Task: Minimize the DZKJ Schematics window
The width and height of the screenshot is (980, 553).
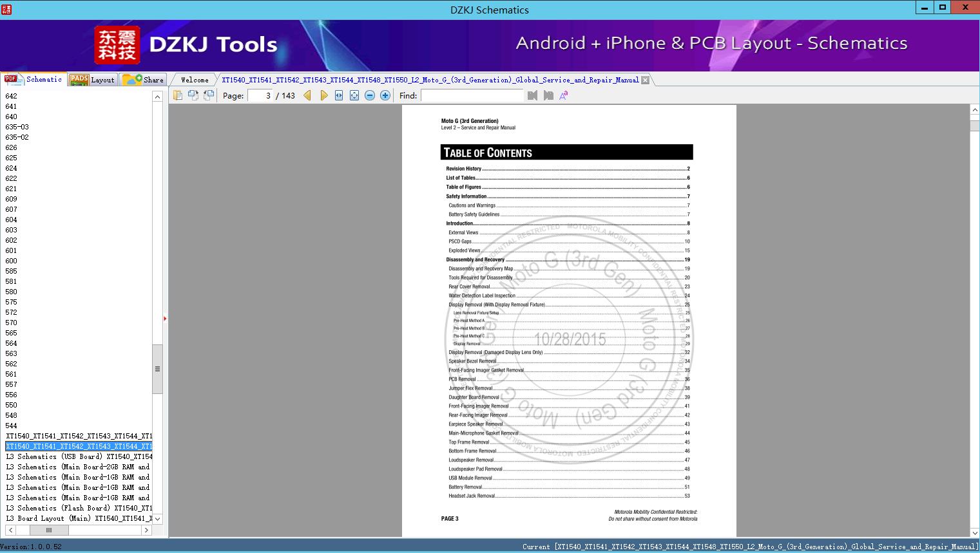Action: [x=925, y=7]
